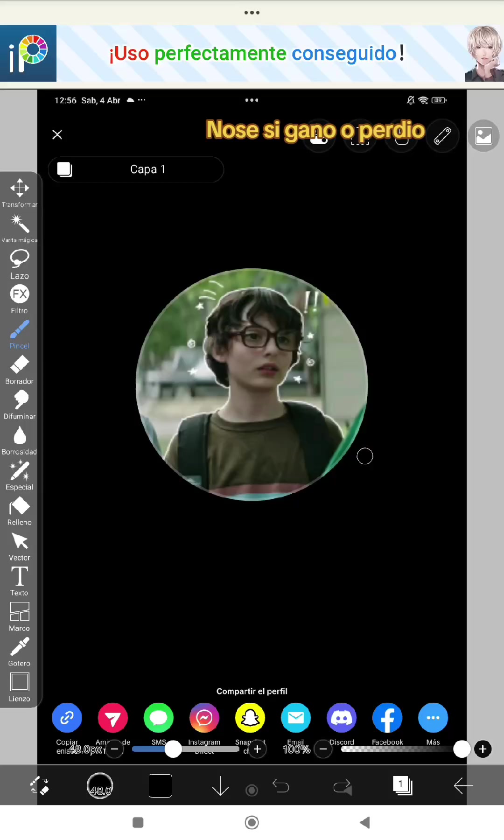
Task: Decrease brush size with minus button
Action: coord(114,749)
